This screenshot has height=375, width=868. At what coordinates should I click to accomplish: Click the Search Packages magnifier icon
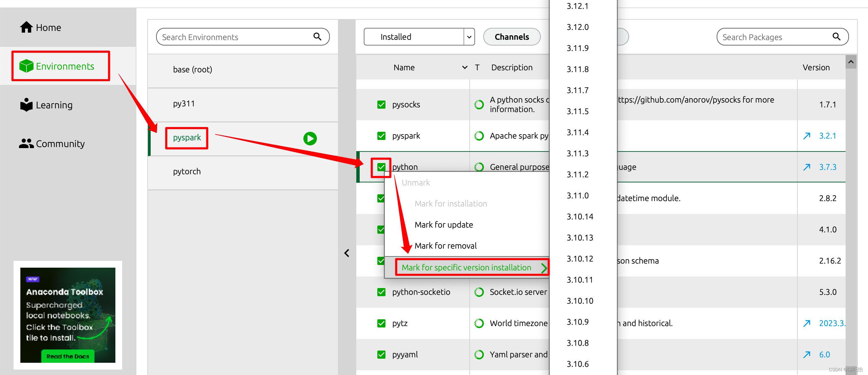click(836, 37)
